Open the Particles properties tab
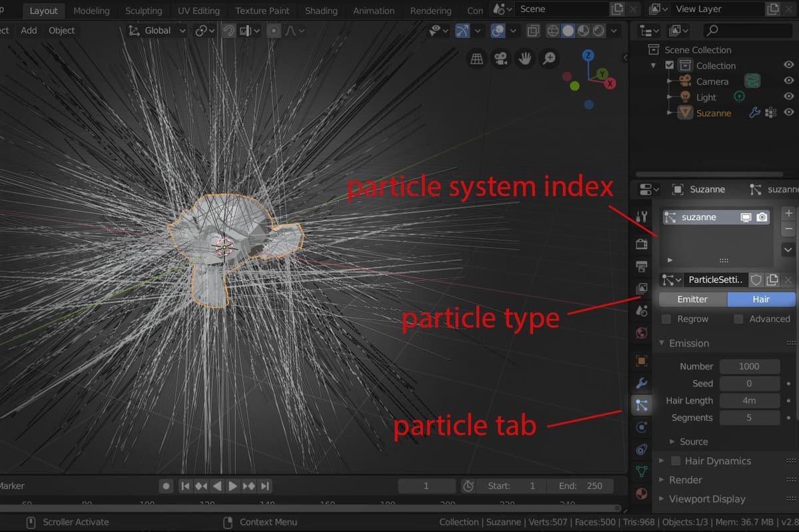Viewport: 799px width, 532px height. 642,405
